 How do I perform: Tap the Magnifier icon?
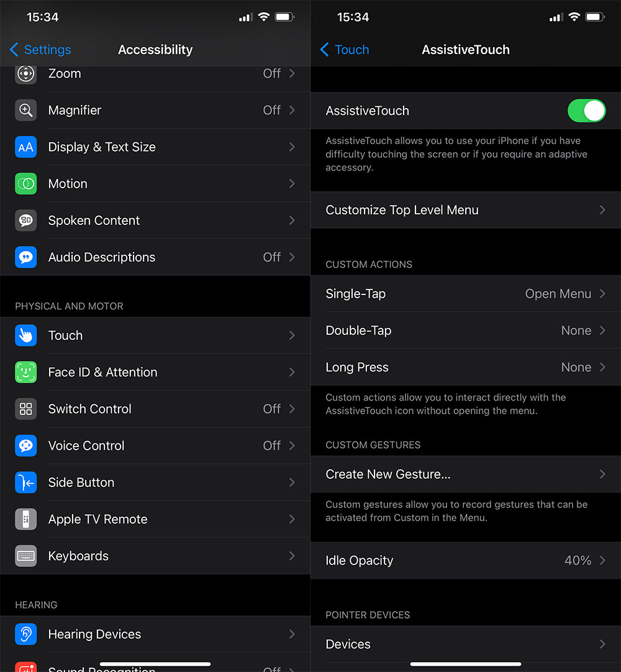tap(25, 110)
